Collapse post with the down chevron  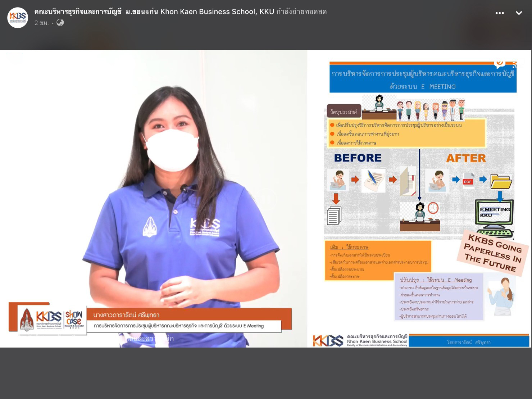click(519, 13)
